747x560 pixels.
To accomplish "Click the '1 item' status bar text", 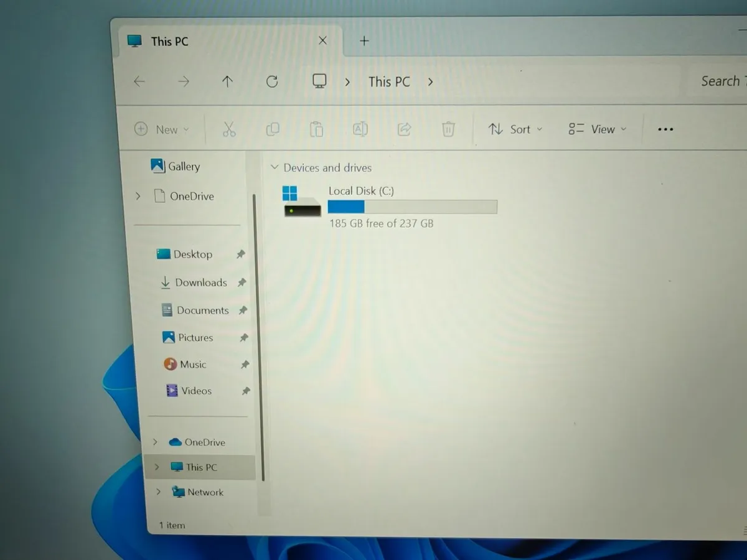I will 172,525.
